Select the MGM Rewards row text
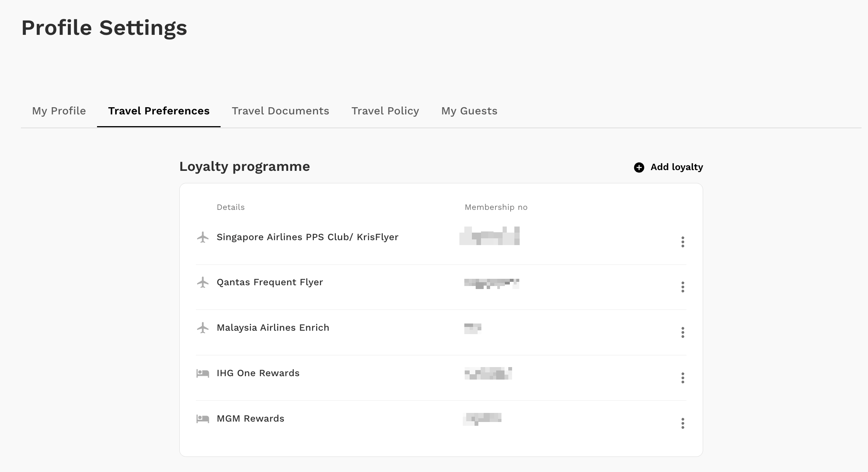This screenshot has width=868, height=472. pos(250,419)
